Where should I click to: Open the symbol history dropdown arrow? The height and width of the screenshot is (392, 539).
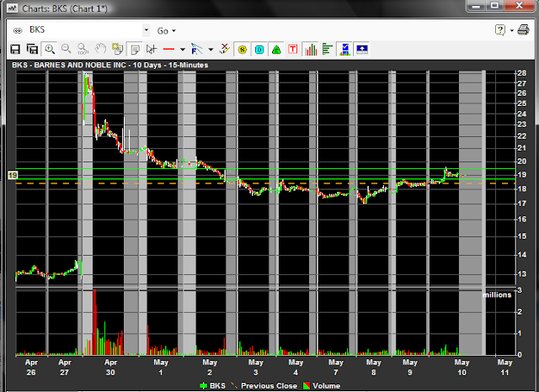pos(147,30)
